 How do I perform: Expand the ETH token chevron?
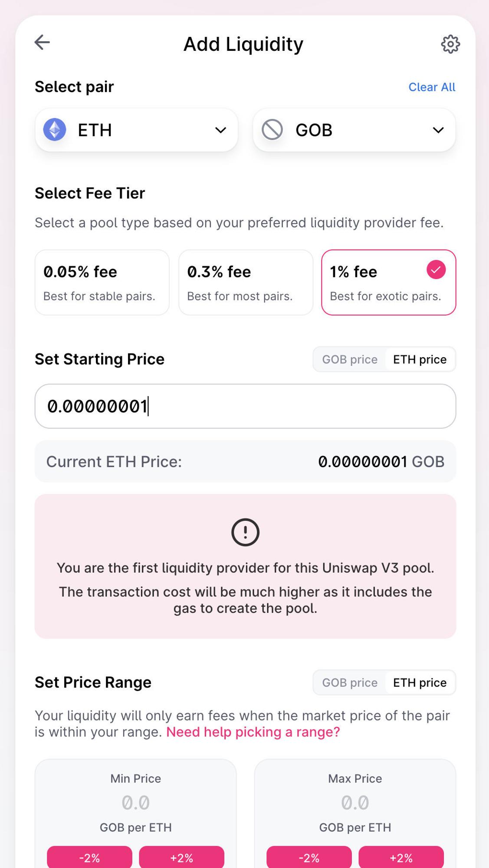(x=221, y=130)
